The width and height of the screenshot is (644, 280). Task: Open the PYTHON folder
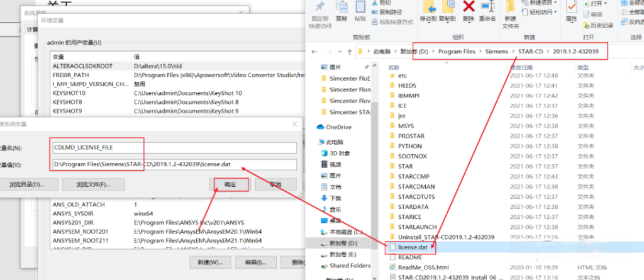click(x=409, y=146)
